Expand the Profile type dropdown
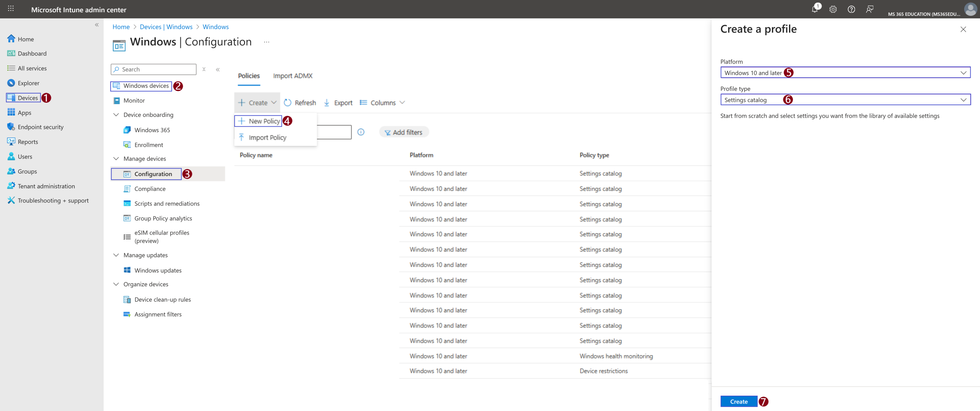 click(845, 100)
